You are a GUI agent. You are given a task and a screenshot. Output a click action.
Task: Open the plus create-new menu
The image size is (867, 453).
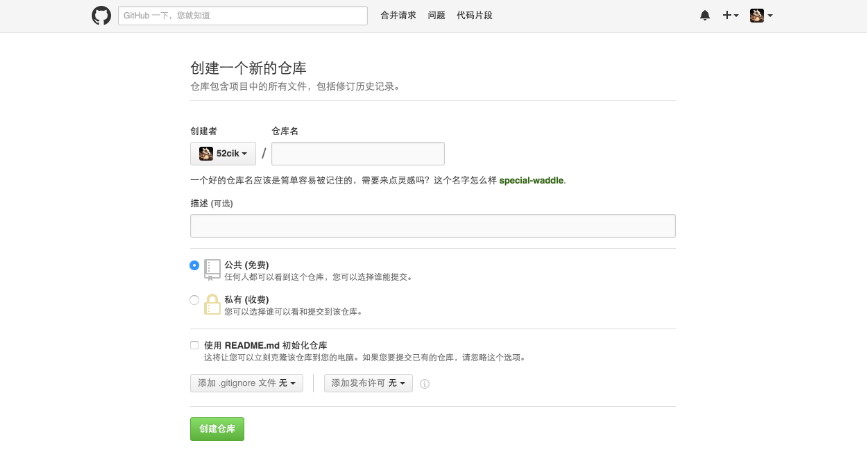[730, 16]
